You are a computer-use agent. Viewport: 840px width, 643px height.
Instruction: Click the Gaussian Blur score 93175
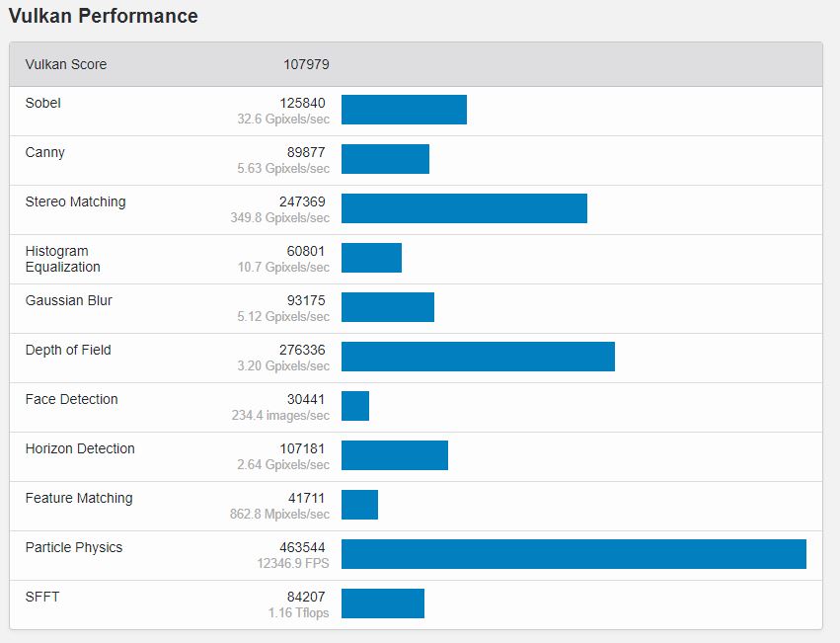(x=303, y=300)
